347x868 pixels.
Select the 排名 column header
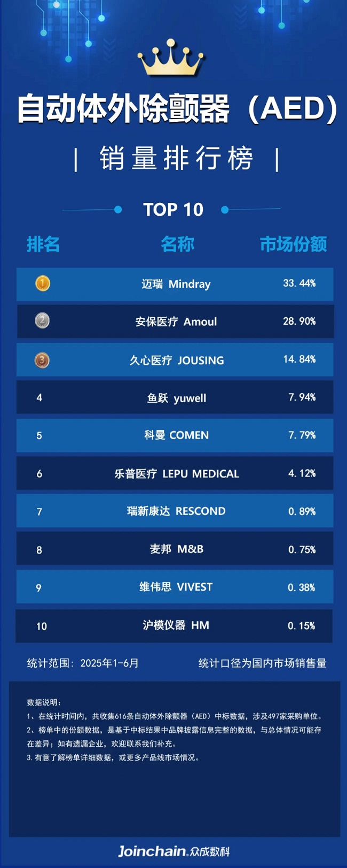[43, 244]
